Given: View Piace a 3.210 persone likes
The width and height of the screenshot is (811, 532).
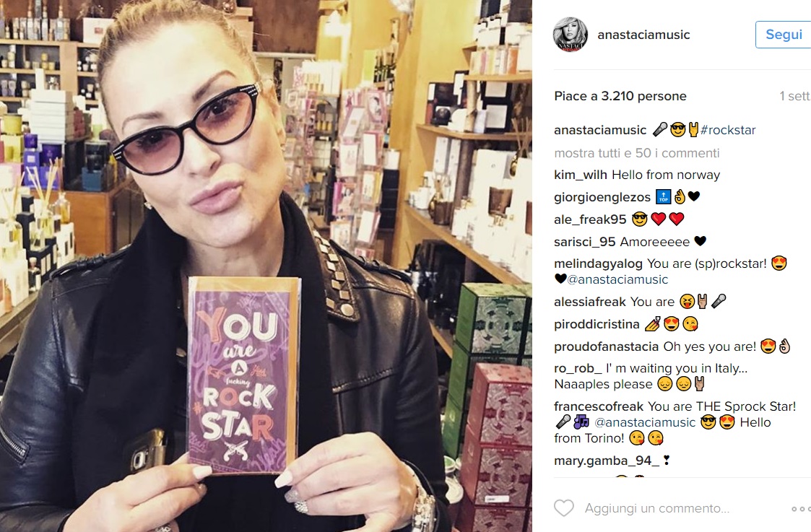Looking at the screenshot, I should (x=620, y=96).
